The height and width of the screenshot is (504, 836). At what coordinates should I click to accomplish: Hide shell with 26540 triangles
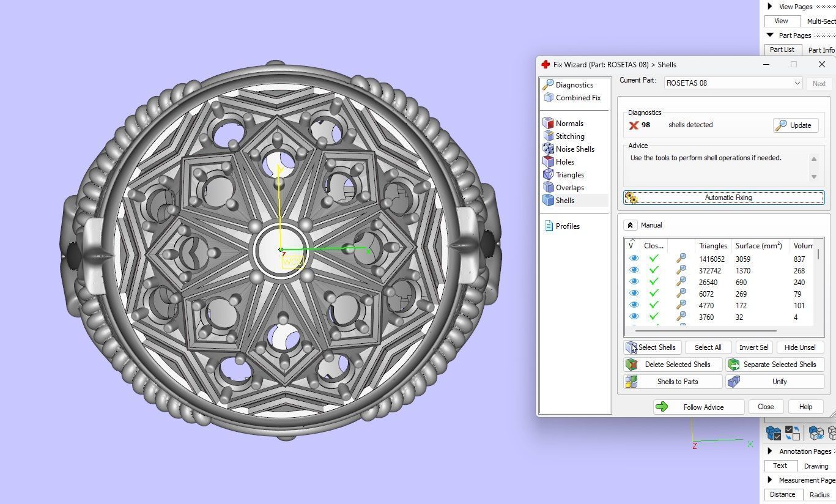(634, 283)
